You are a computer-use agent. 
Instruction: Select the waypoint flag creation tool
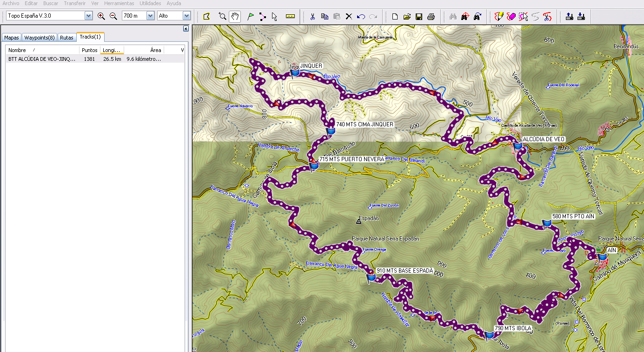click(250, 16)
